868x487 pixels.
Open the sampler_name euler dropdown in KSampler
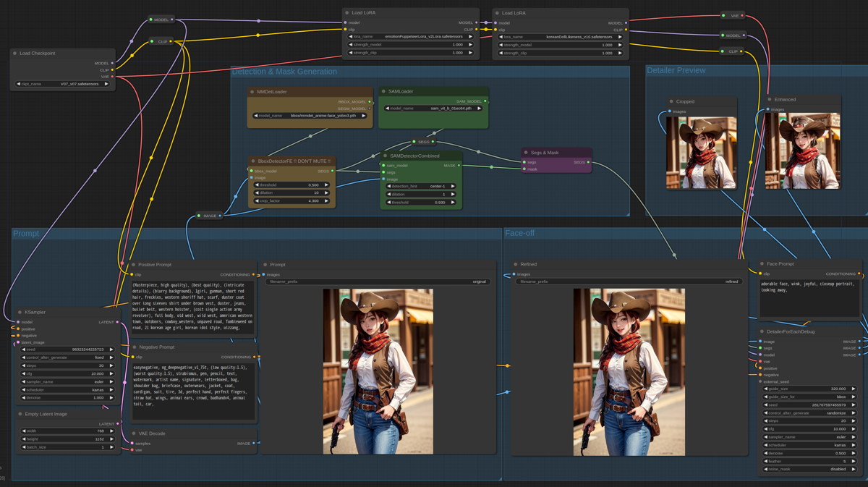point(98,381)
